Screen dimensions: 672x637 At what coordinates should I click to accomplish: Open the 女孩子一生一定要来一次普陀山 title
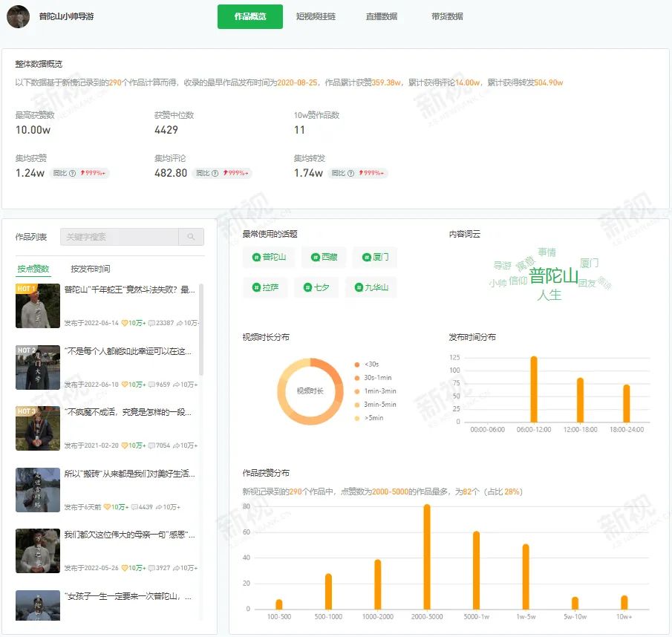128,597
